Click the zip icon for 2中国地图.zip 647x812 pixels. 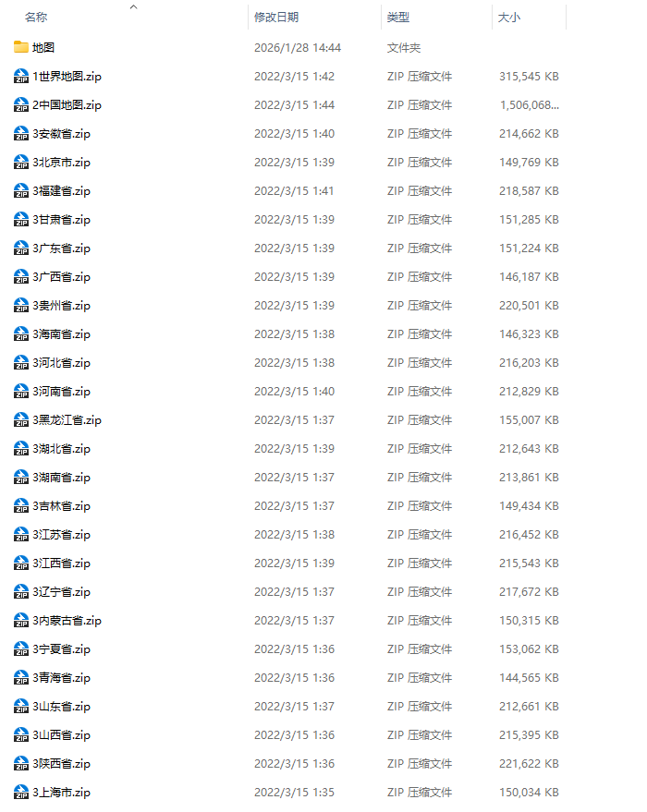pyautogui.click(x=20, y=104)
